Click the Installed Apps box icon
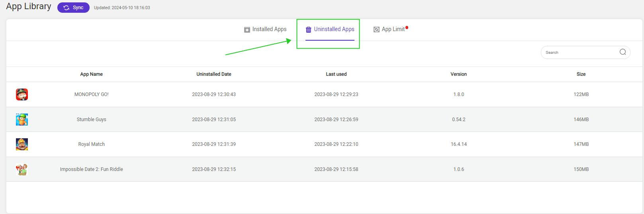The height and width of the screenshot is (214, 644). [247, 29]
